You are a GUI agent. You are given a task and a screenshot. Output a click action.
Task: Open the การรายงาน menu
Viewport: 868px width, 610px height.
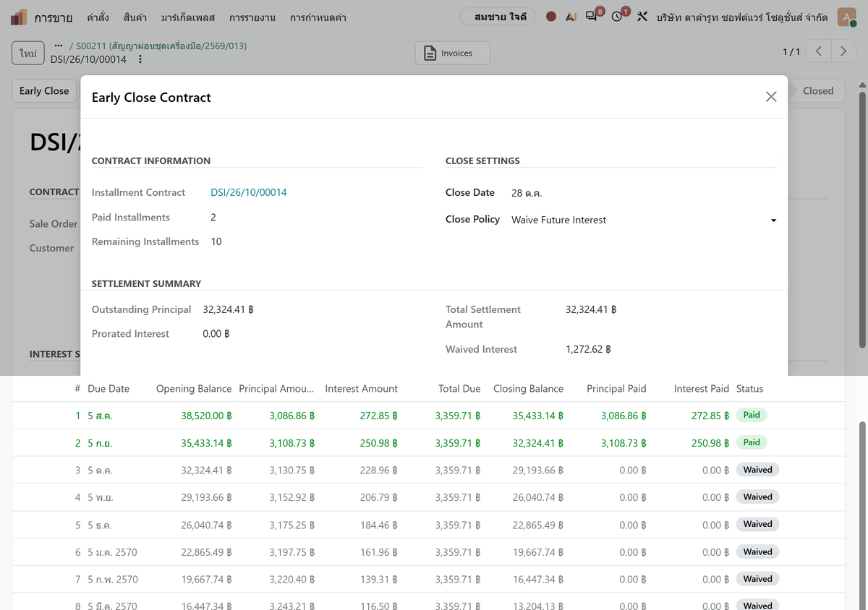[252, 17]
